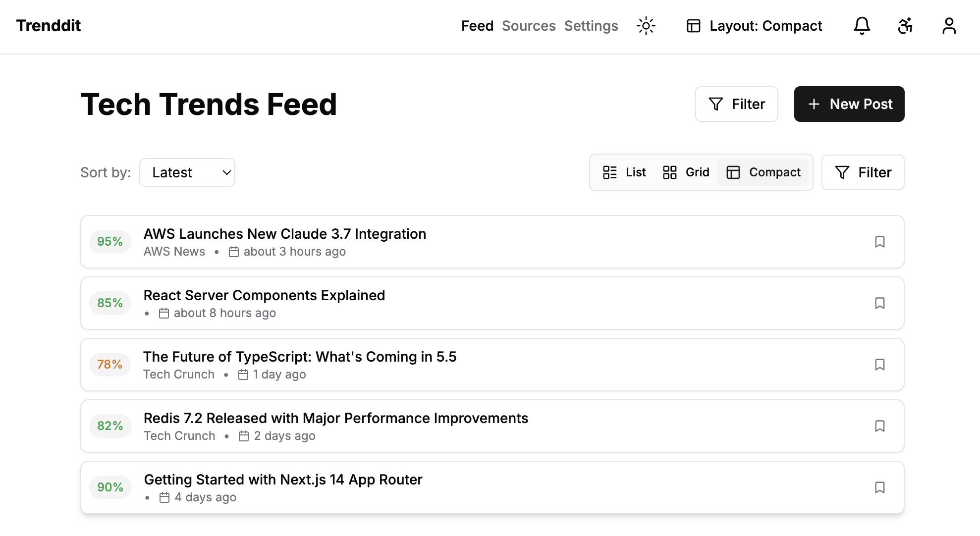Open notifications bell

[x=862, y=26]
